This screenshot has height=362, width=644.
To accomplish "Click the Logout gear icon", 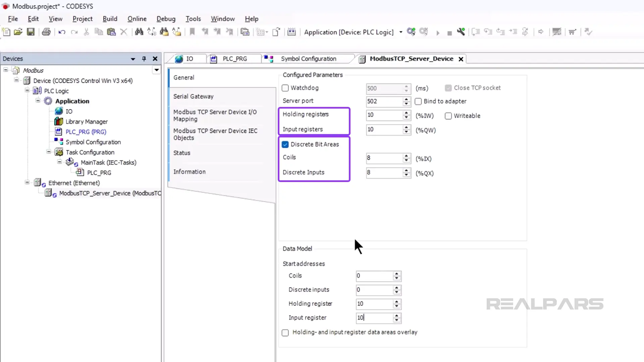I will 424,32.
